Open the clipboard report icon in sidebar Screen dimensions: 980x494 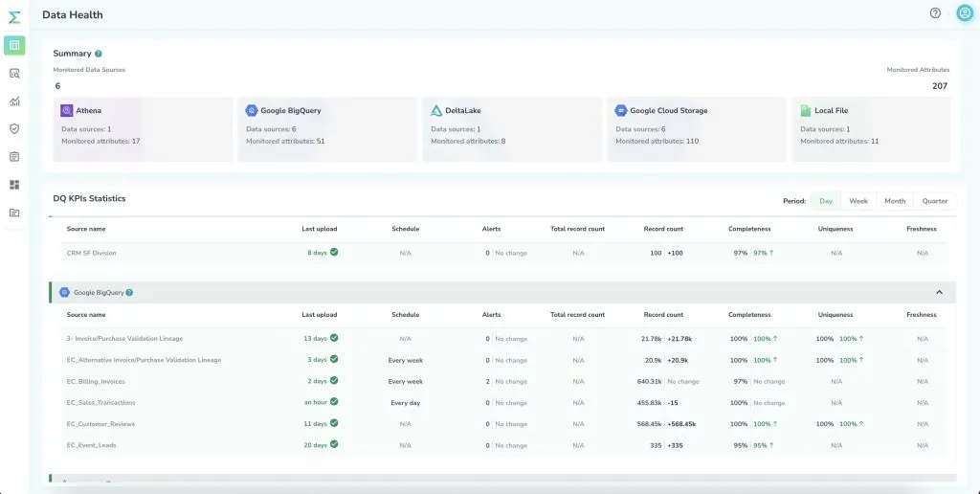[x=14, y=156]
